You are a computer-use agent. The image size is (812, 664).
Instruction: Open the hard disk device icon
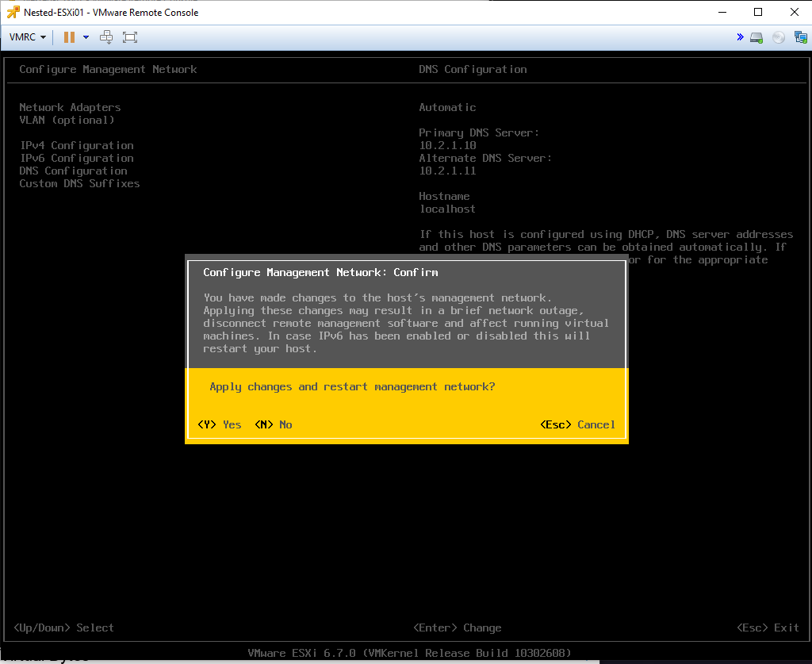[x=756, y=37]
